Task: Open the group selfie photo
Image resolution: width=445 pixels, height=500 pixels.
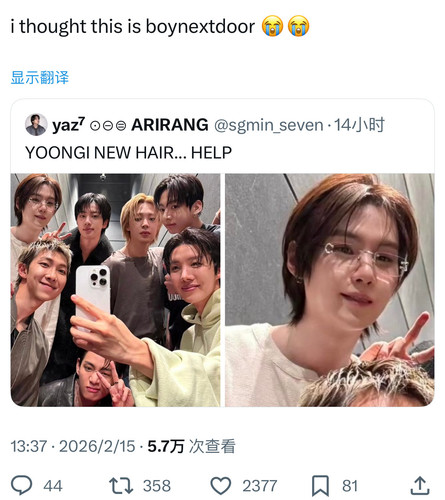Action: coord(115,290)
